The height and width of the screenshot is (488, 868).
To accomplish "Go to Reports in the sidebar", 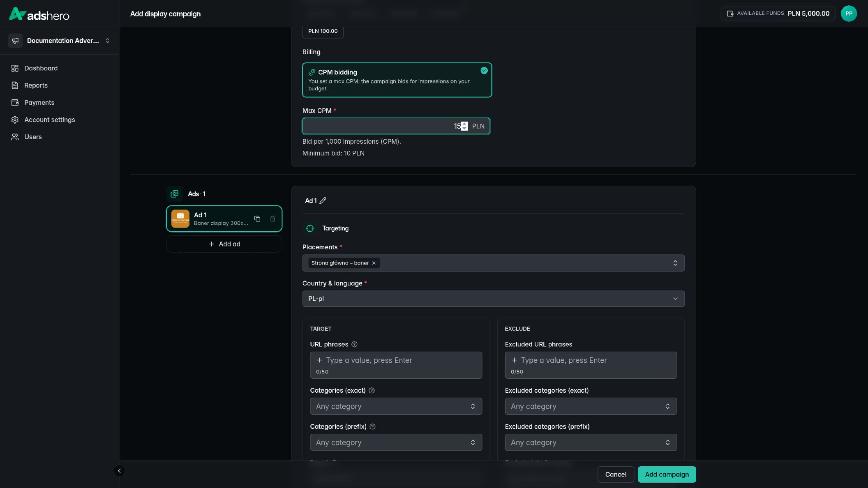I will (x=36, y=85).
